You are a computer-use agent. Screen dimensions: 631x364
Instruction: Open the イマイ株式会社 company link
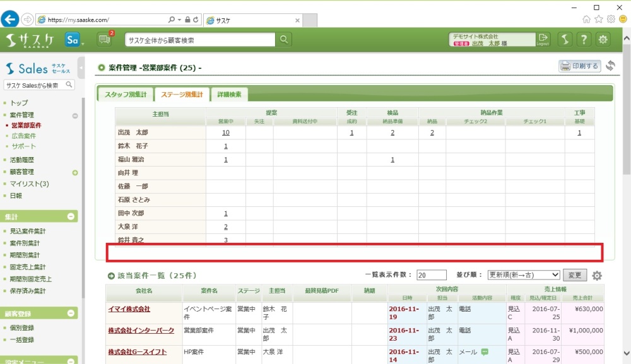pos(129,309)
